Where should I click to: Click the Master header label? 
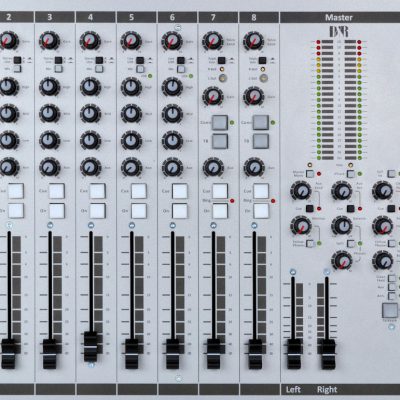tap(339, 18)
